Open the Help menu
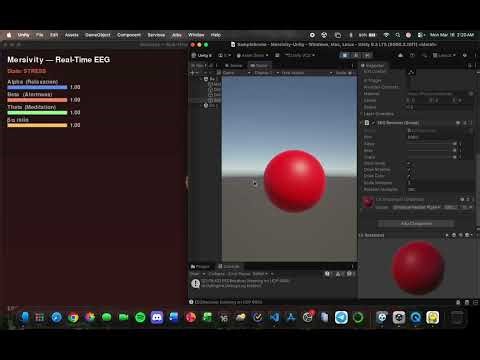This screenshot has height=360, width=480. [216, 35]
